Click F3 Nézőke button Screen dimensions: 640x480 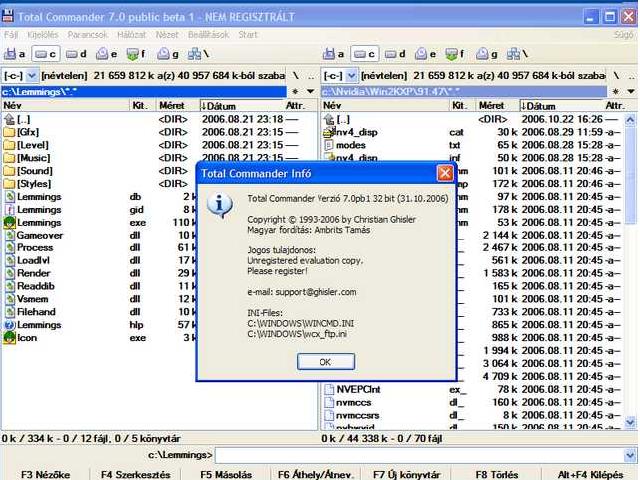click(45, 475)
